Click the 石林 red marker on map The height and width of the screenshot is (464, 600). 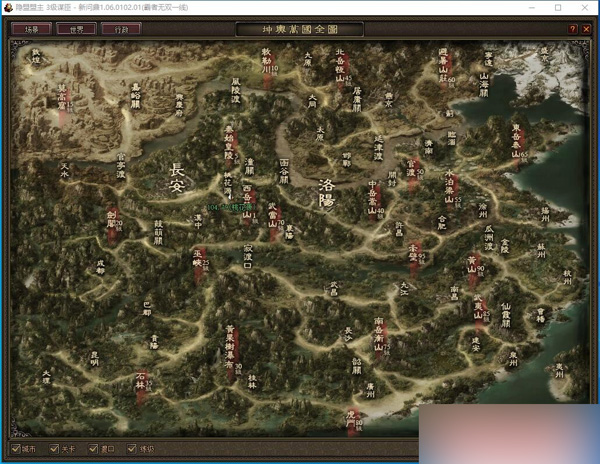tap(140, 383)
